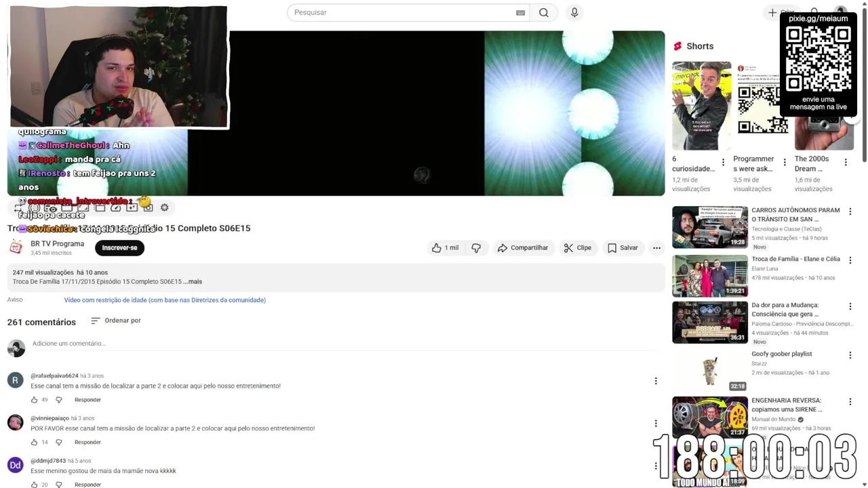This screenshot has height=488, width=868.
Task: Click the '261 comentários' count text
Action: point(41,322)
